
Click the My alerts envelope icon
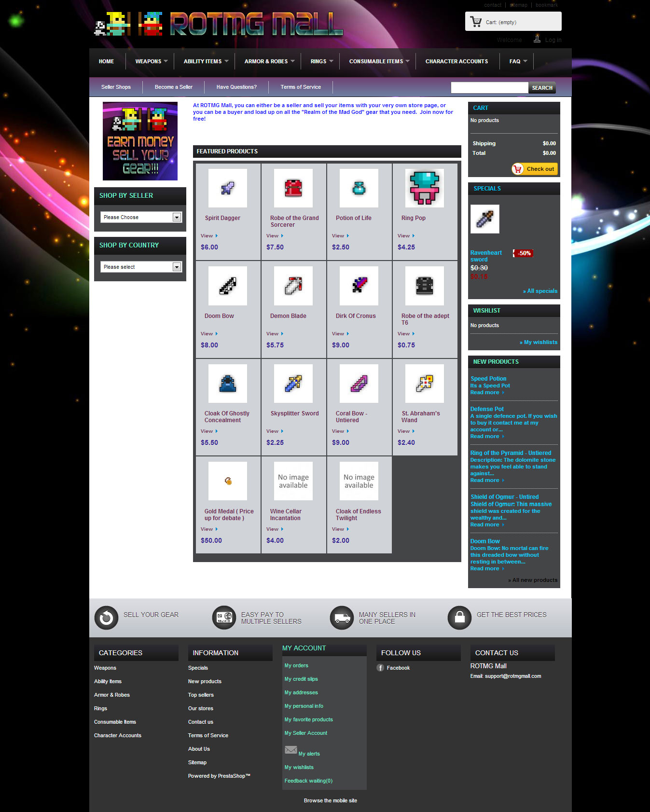pyautogui.click(x=290, y=750)
